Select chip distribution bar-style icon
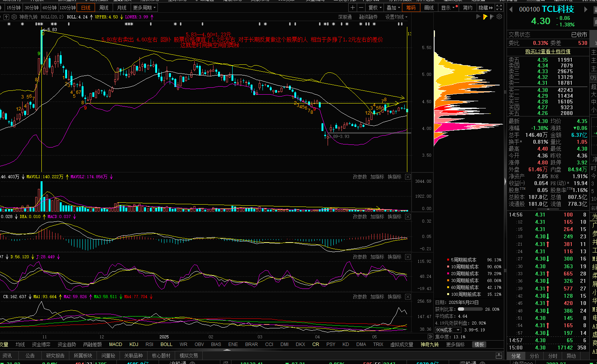Screen dimensions: 597x364 pos(478,17)
